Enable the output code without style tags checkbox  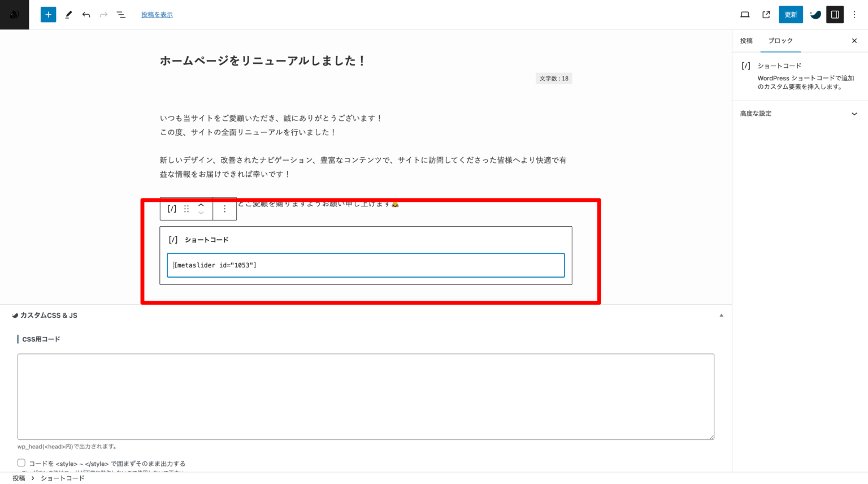coord(21,463)
